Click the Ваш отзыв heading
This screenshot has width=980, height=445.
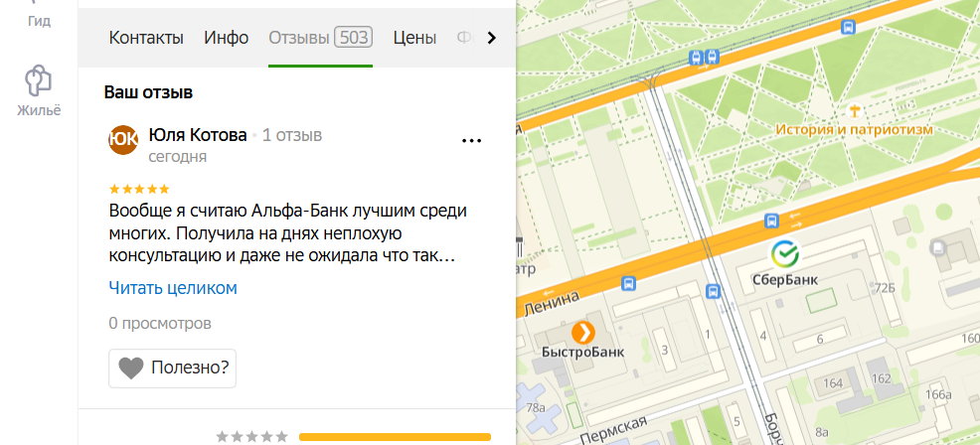point(148,93)
